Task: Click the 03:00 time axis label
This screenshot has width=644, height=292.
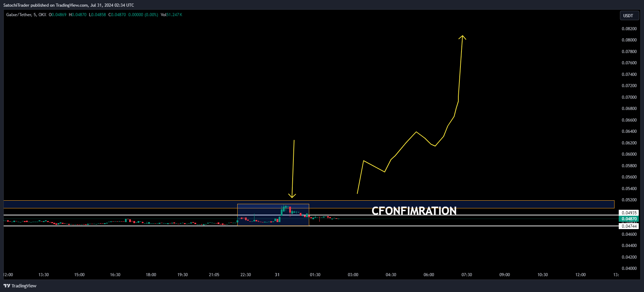Action: coord(353,275)
